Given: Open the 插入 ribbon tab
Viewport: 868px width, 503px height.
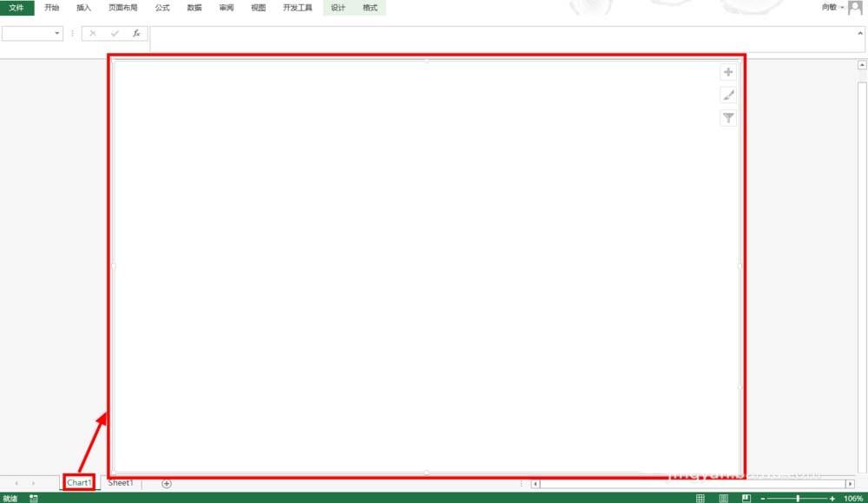Looking at the screenshot, I should pos(83,8).
